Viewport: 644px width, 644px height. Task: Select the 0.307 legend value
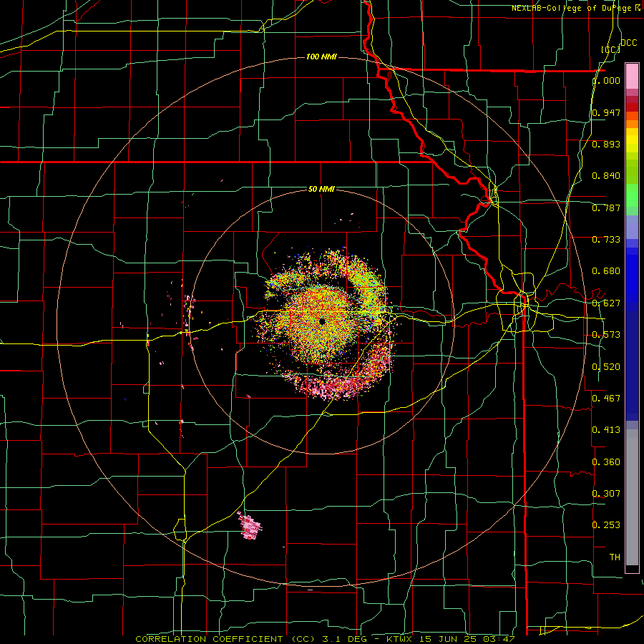[606, 493]
